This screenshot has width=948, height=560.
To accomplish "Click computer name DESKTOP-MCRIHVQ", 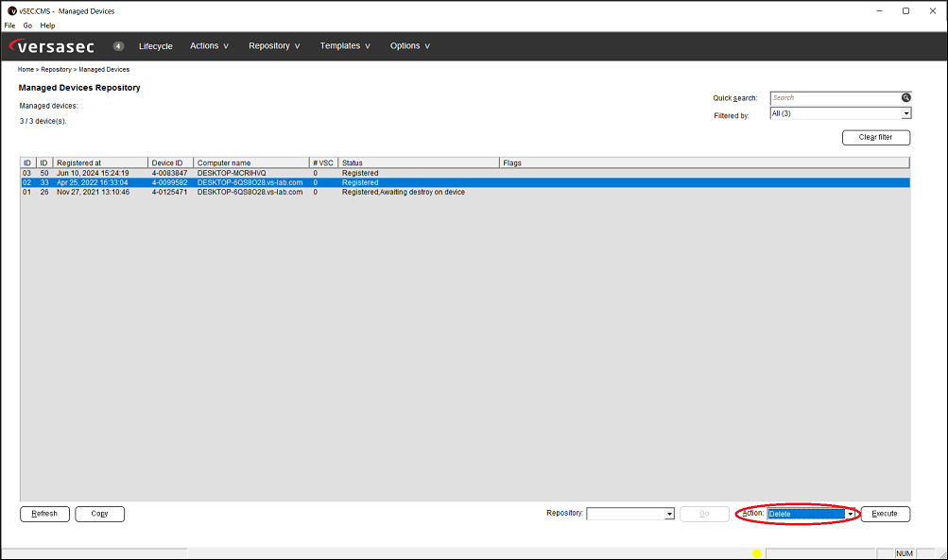I will [x=232, y=173].
